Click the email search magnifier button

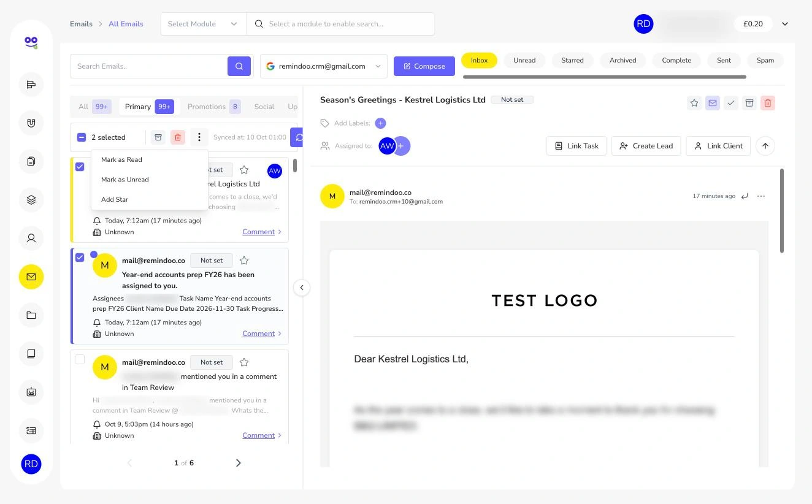tap(239, 66)
